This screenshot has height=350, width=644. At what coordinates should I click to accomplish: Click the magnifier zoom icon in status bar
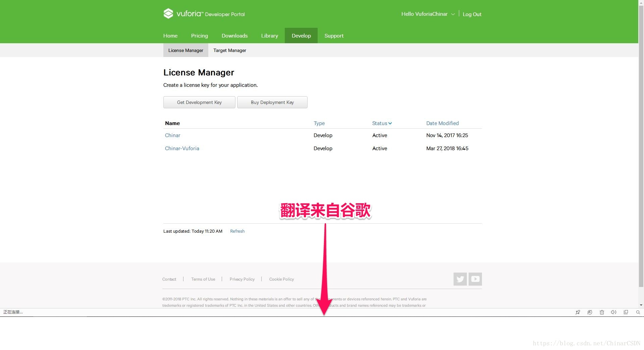pos(638,312)
